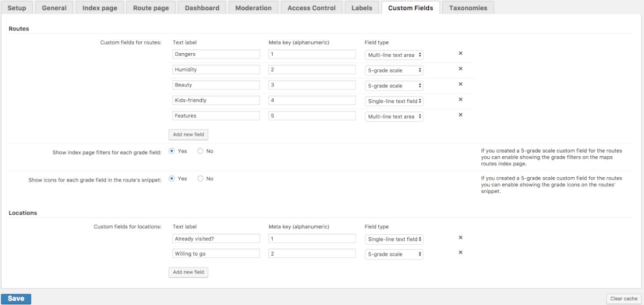Click the Save button
644x305 pixels.
tap(16, 299)
